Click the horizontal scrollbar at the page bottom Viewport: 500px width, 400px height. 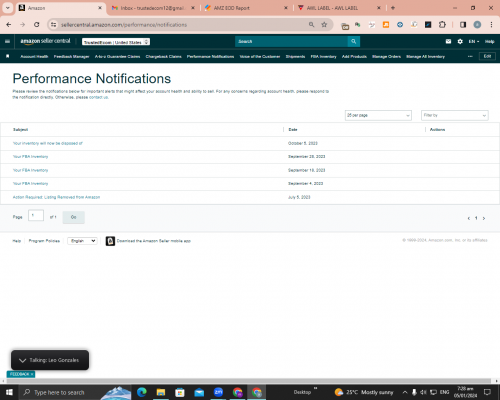(248, 381)
